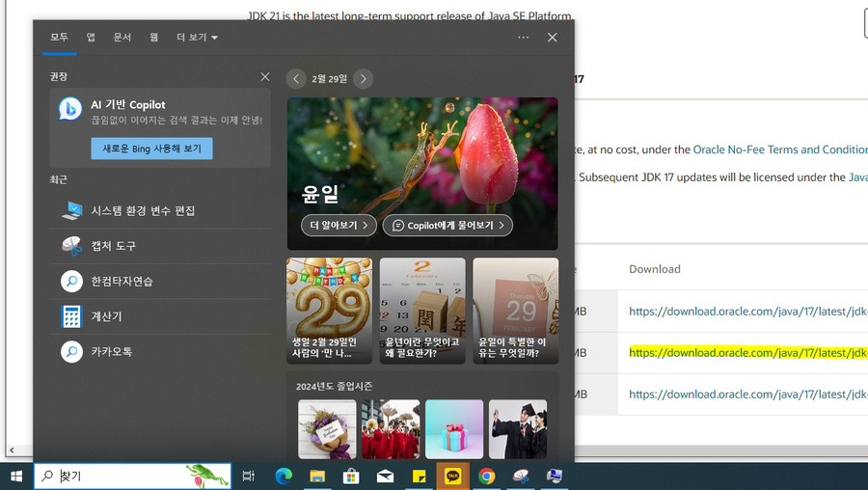Open the gift box graduation thumbnail
868x490 pixels.
coord(454,429)
